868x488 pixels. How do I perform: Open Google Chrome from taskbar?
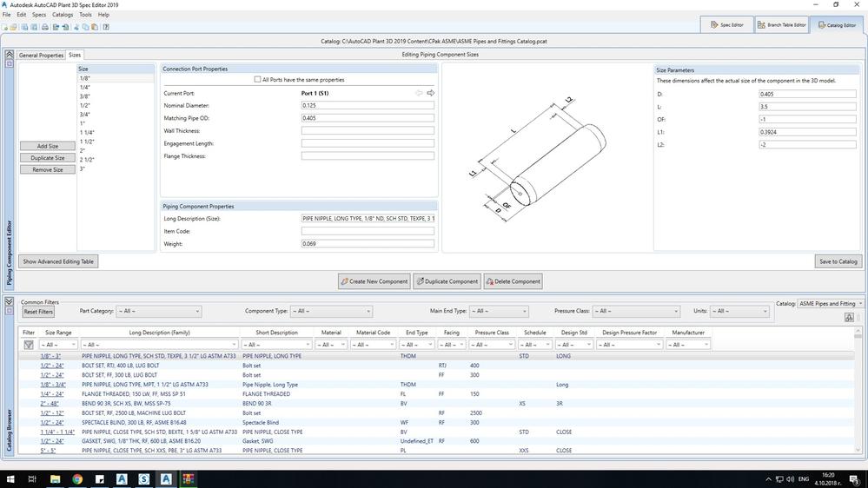[77, 479]
